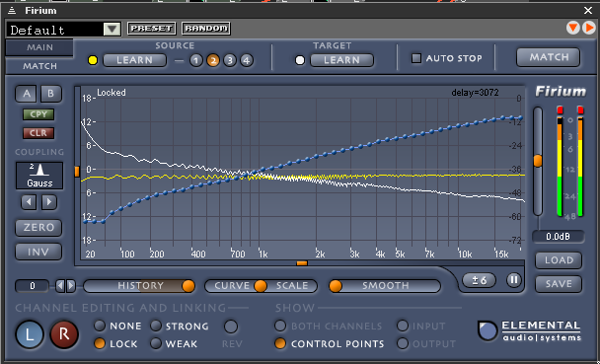Select the R channel button
The image size is (600, 364).
64,334
